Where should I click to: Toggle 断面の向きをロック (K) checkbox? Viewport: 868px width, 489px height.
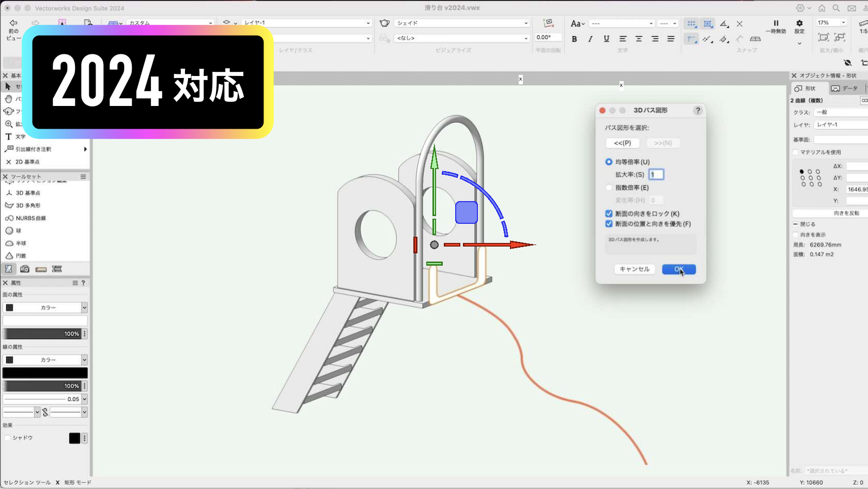[609, 213]
